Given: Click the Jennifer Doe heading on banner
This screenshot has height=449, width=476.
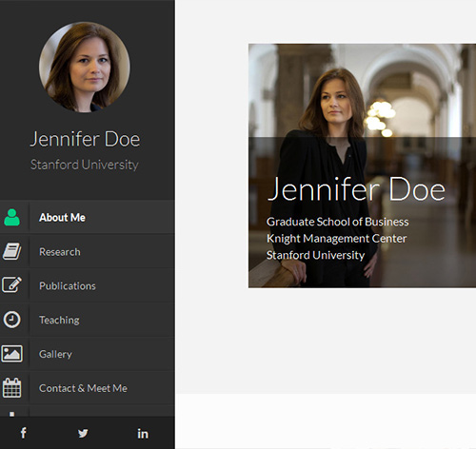Looking at the screenshot, I should pyautogui.click(x=356, y=189).
